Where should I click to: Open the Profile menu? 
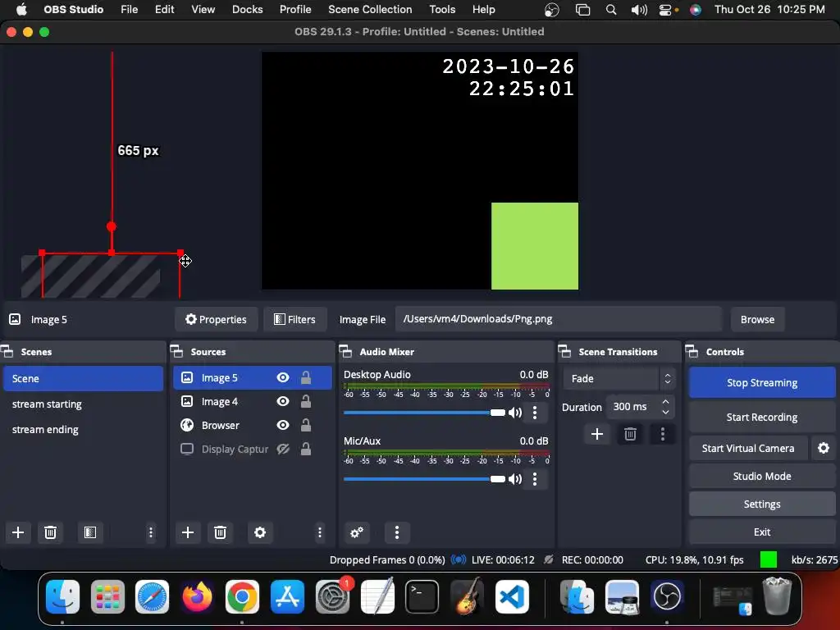tap(295, 9)
